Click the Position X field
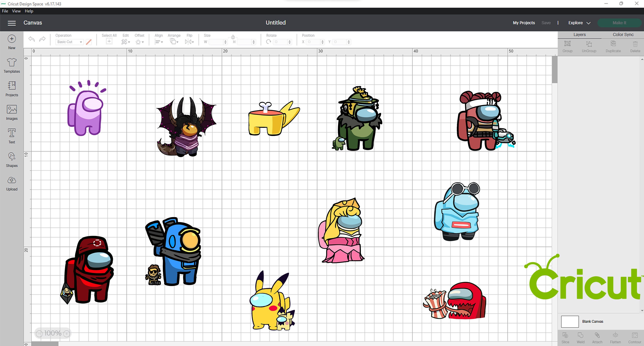The width and height of the screenshot is (644, 346). pyautogui.click(x=313, y=42)
